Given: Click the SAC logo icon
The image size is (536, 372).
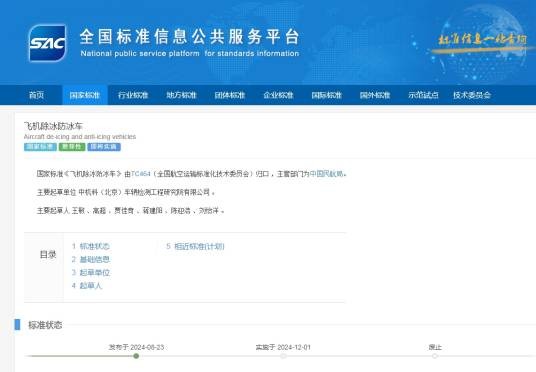Looking at the screenshot, I should pos(47,43).
